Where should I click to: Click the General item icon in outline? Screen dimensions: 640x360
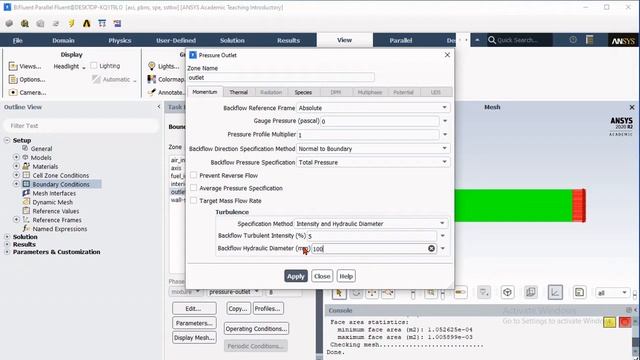(25, 149)
